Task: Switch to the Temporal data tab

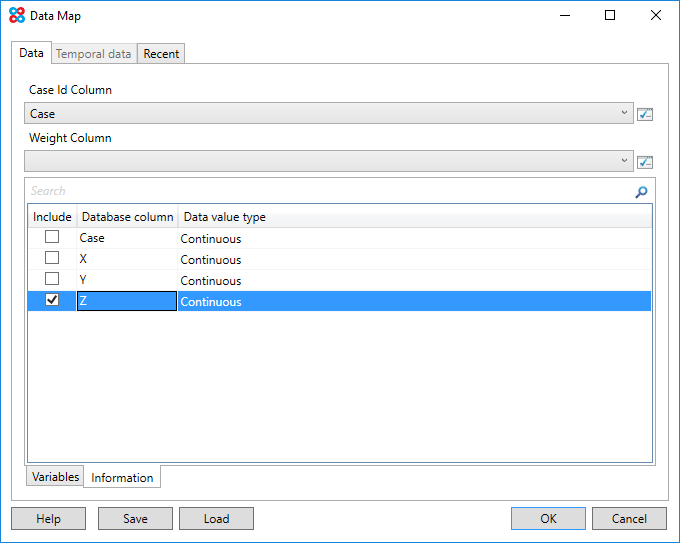Action: click(94, 54)
